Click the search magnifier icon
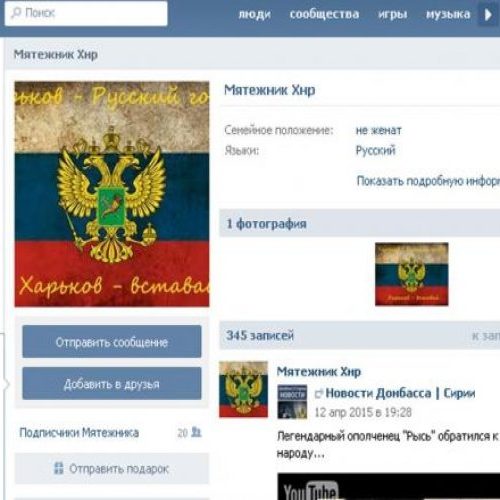 coord(16,13)
